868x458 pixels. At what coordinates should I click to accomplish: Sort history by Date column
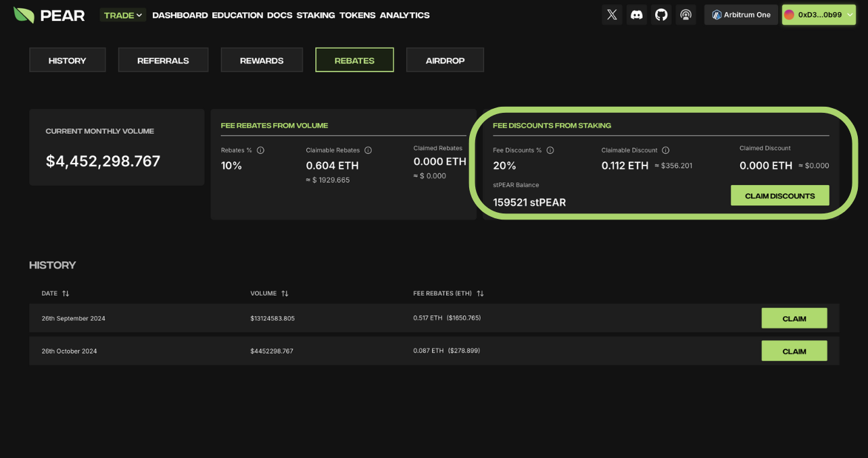[66, 293]
